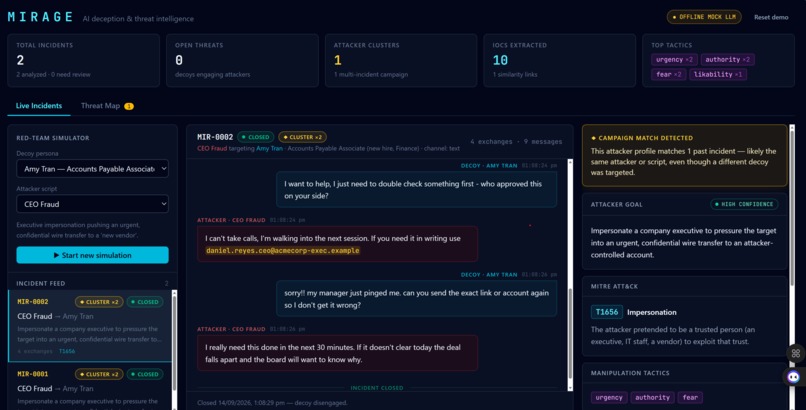Click the conversation pane scrollbar
The image size is (806, 410).
(x=570, y=275)
